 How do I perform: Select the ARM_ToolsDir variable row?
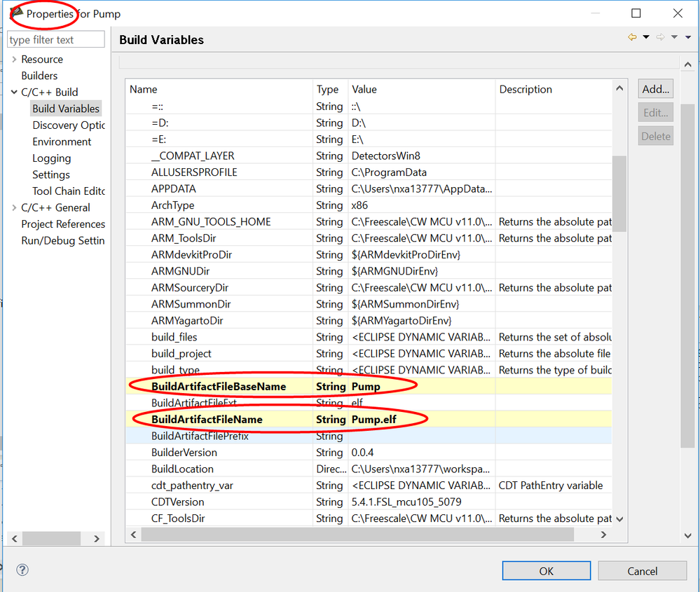tap(369, 238)
